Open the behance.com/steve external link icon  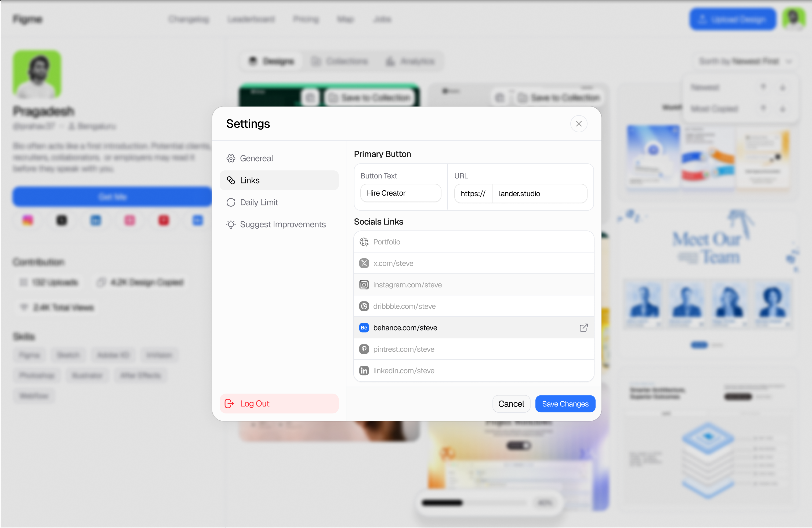583,328
